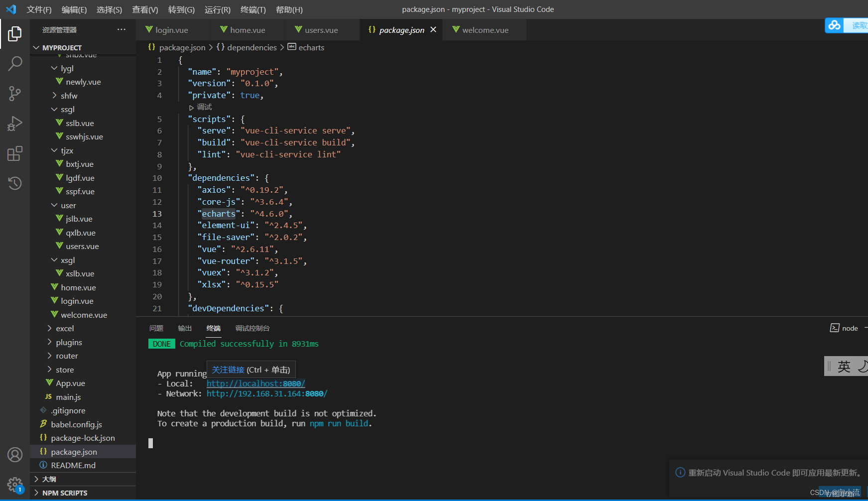Viewport: 868px width, 501px height.
Task: Open main.js file in explorer
Action: click(x=68, y=397)
